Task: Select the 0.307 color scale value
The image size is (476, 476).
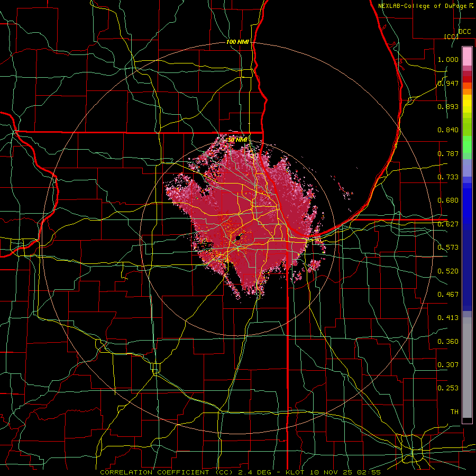Action: (448, 365)
